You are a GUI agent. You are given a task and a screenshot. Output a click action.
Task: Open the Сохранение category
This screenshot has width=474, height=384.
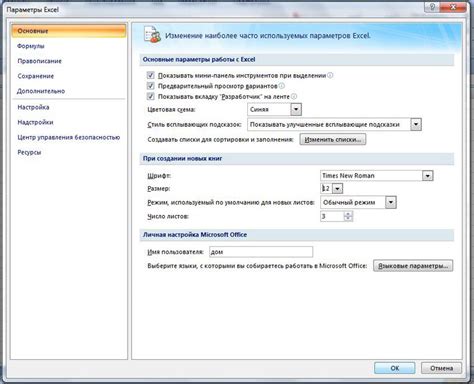tap(35, 76)
